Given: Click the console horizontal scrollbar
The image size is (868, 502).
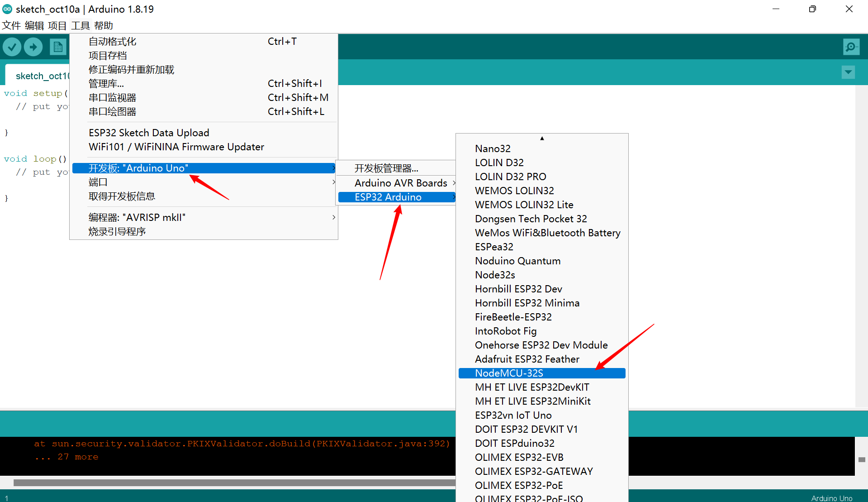Looking at the screenshot, I should (234, 483).
